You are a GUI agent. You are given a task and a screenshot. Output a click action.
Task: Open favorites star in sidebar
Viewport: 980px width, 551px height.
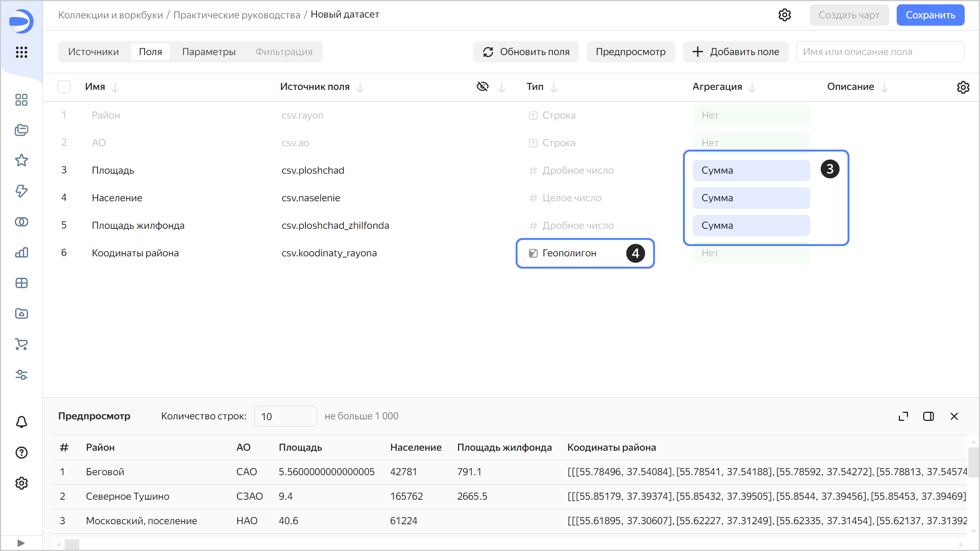pyautogui.click(x=21, y=160)
